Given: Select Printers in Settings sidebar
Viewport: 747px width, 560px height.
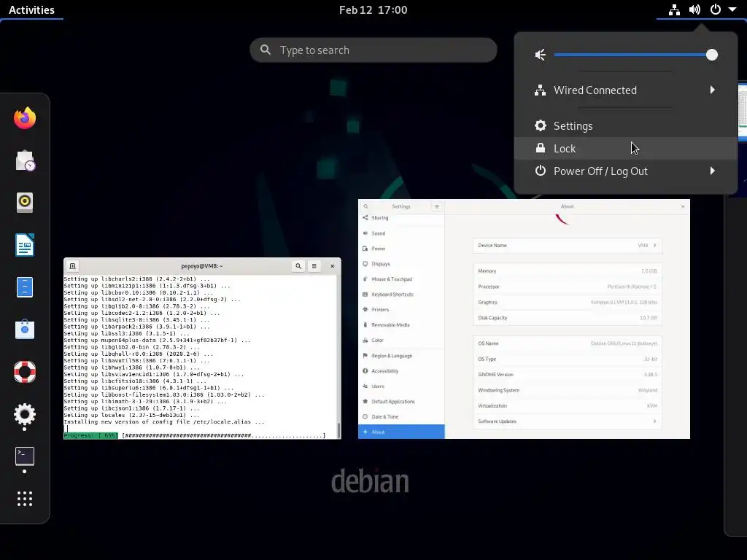Looking at the screenshot, I should [401, 309].
